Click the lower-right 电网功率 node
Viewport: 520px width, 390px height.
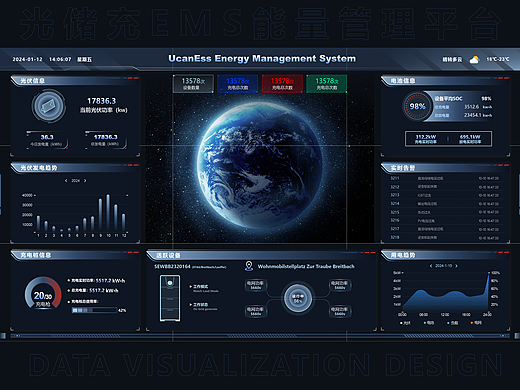[x=340, y=311]
